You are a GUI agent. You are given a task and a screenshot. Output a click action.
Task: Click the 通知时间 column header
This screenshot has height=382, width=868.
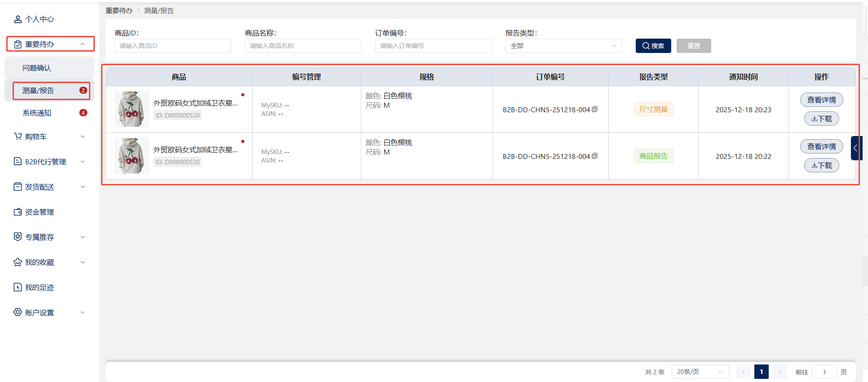743,77
